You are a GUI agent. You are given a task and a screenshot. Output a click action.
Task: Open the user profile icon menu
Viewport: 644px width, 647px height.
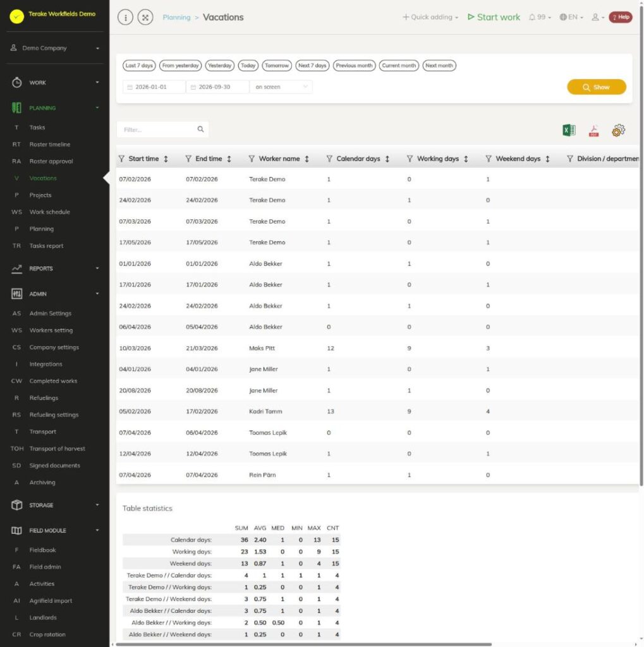[598, 17]
